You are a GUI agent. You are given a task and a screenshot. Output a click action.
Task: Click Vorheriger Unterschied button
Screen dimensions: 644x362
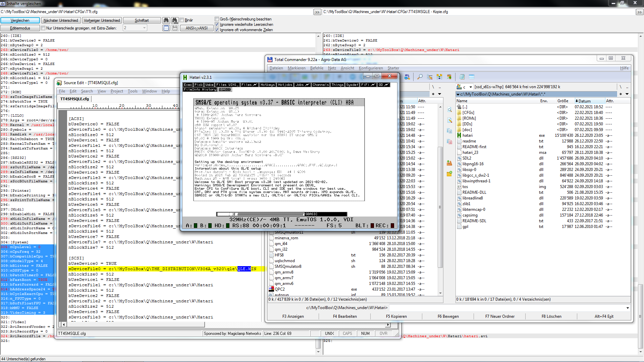click(102, 20)
